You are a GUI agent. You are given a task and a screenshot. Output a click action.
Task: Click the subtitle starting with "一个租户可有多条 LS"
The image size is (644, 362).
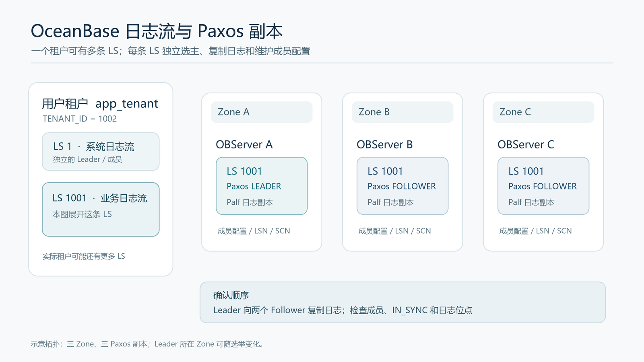point(171,51)
